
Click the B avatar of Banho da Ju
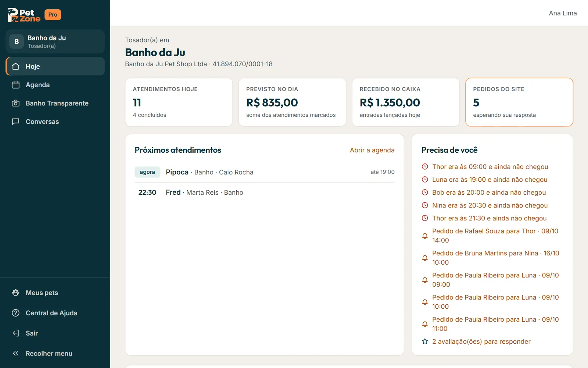click(x=17, y=42)
